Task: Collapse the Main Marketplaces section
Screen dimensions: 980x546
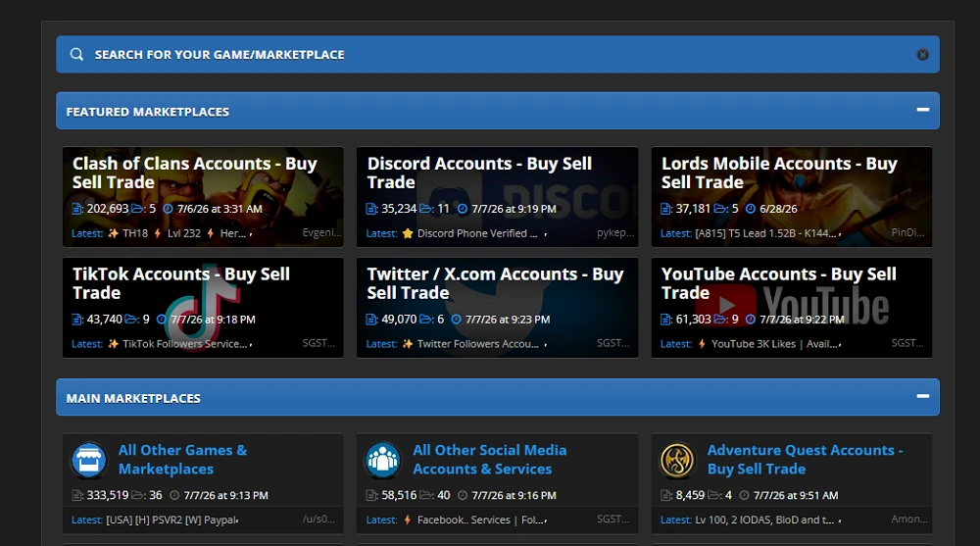Action: (x=922, y=396)
